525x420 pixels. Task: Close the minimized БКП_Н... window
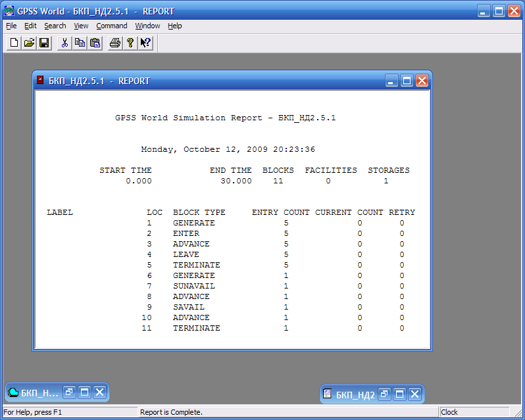click(100, 392)
